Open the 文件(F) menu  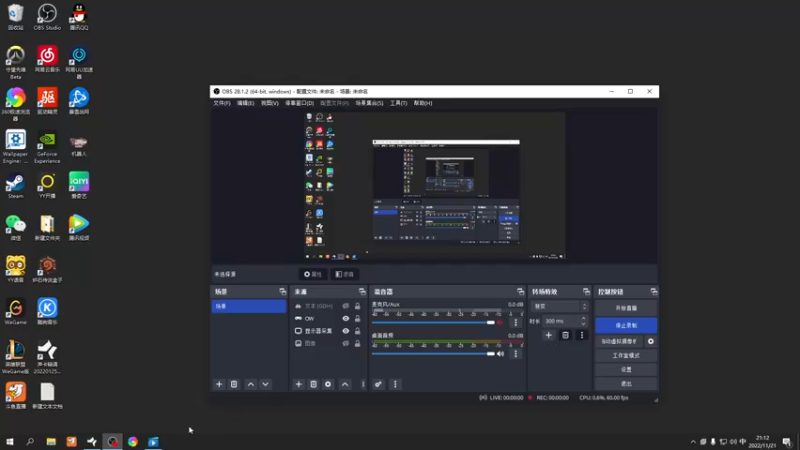pyautogui.click(x=221, y=103)
